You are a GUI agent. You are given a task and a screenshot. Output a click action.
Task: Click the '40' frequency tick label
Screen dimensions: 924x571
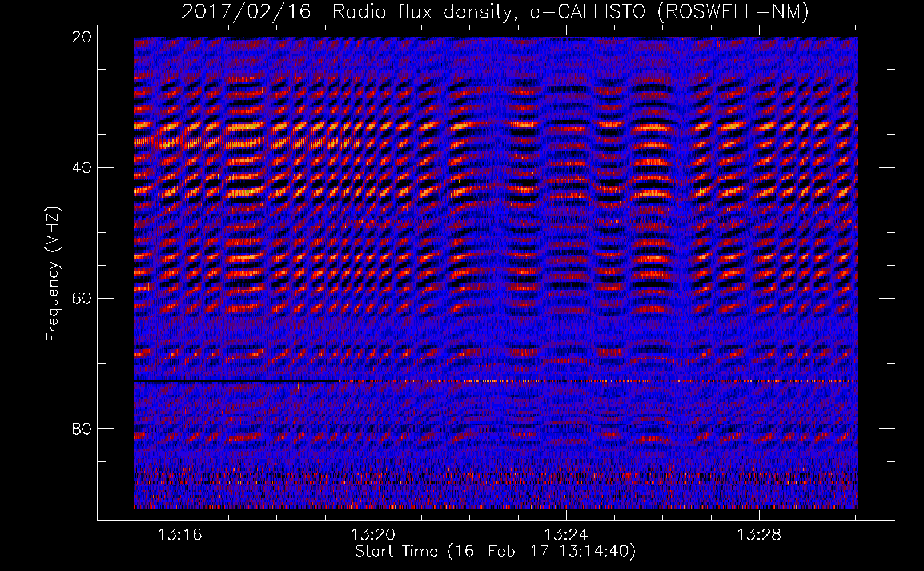[82, 168]
